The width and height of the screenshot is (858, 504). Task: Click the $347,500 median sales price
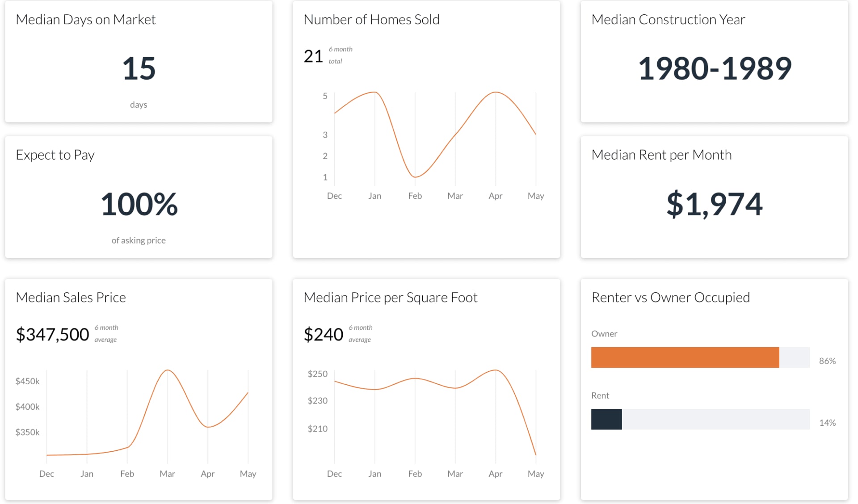tap(52, 334)
